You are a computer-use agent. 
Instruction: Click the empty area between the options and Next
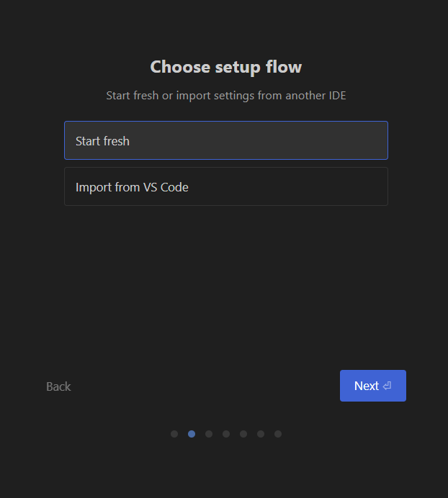click(225, 288)
